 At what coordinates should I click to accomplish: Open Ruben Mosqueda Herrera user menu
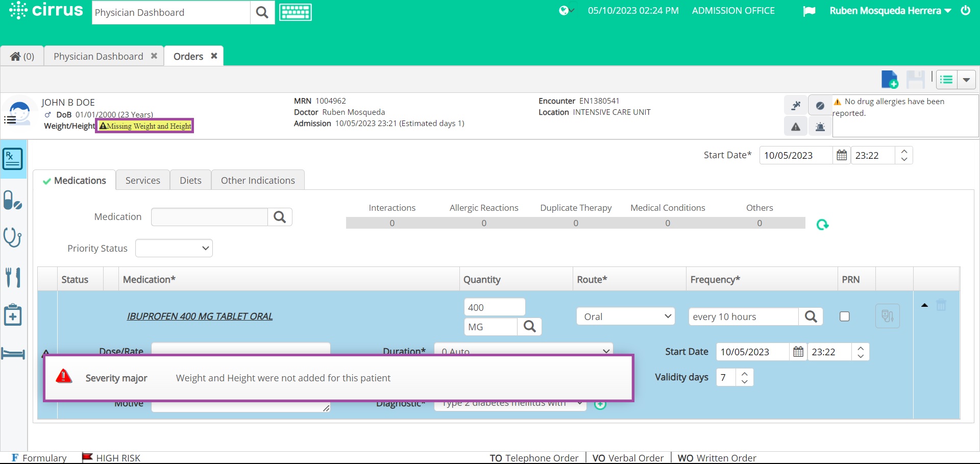click(890, 10)
